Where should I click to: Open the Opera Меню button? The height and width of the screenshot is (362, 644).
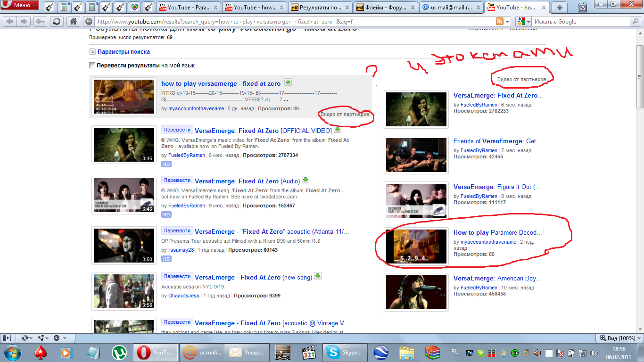pos(20,6)
